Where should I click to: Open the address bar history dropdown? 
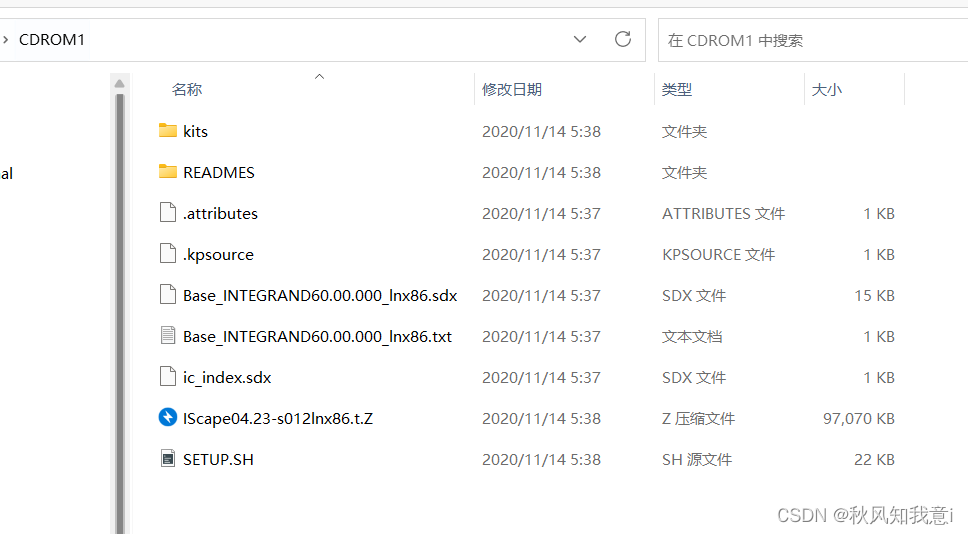point(580,40)
